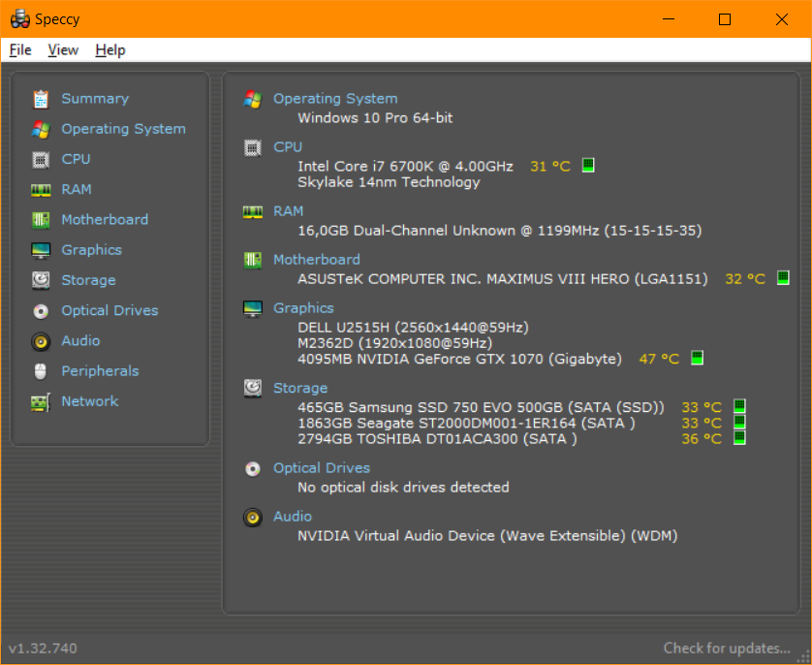The height and width of the screenshot is (665, 812).
Task: Click the Seagate drive temperature indicator icon
Action: 740,422
